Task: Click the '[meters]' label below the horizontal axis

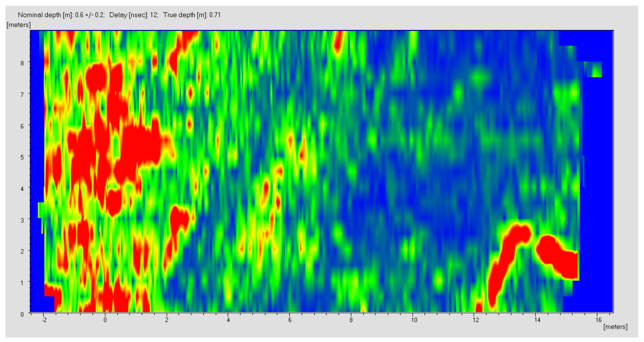Action: 615,327
